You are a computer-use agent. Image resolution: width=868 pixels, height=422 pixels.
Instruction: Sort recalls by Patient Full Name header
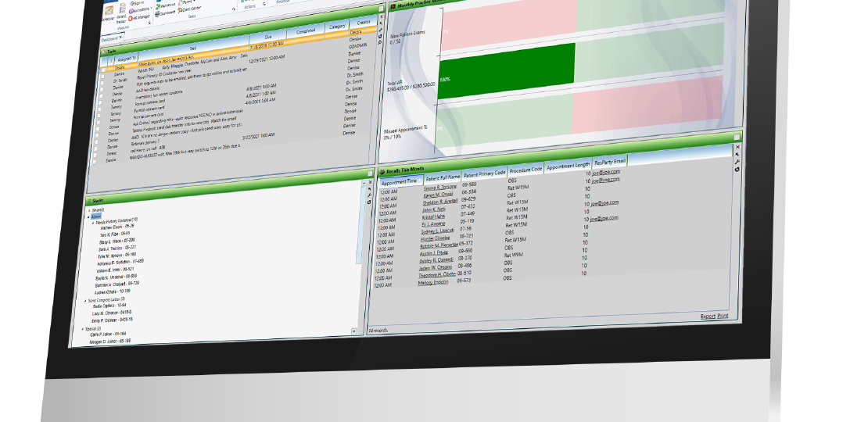tap(443, 177)
